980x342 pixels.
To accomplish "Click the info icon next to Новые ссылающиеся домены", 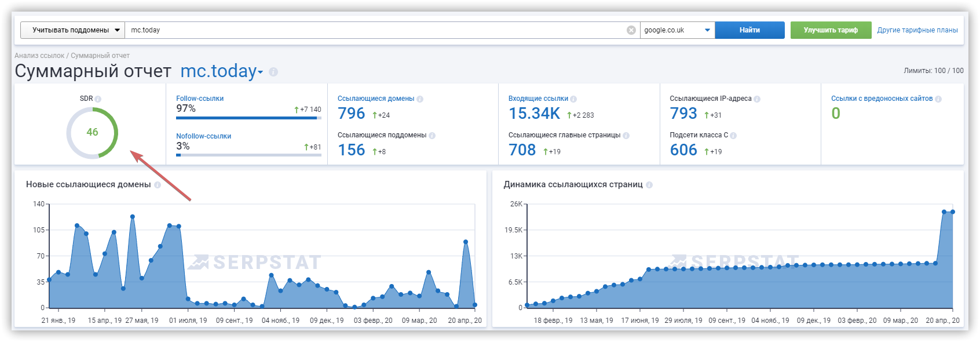I will click(158, 185).
